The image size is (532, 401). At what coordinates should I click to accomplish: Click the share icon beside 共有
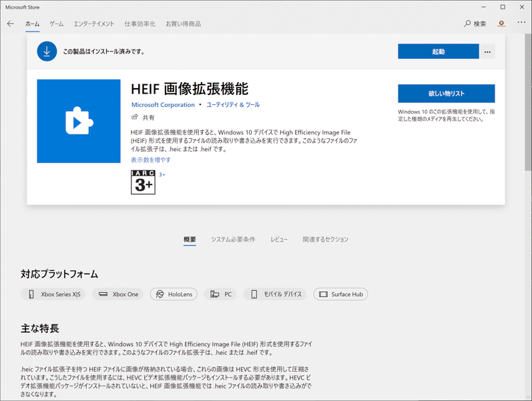pos(135,117)
